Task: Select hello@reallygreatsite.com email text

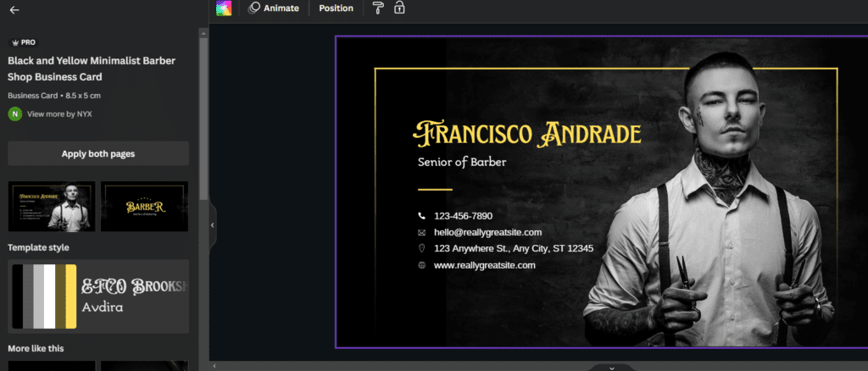Action: click(x=487, y=232)
